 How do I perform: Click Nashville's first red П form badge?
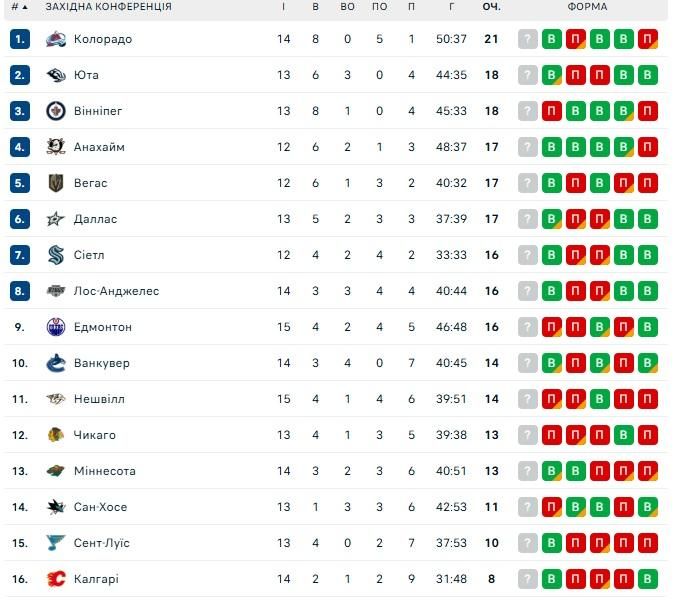pyautogui.click(x=552, y=400)
